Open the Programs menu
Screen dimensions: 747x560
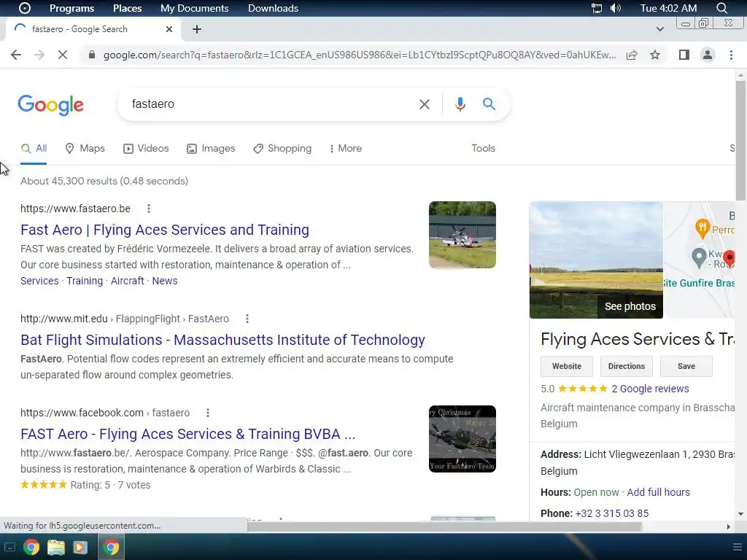pyautogui.click(x=72, y=8)
